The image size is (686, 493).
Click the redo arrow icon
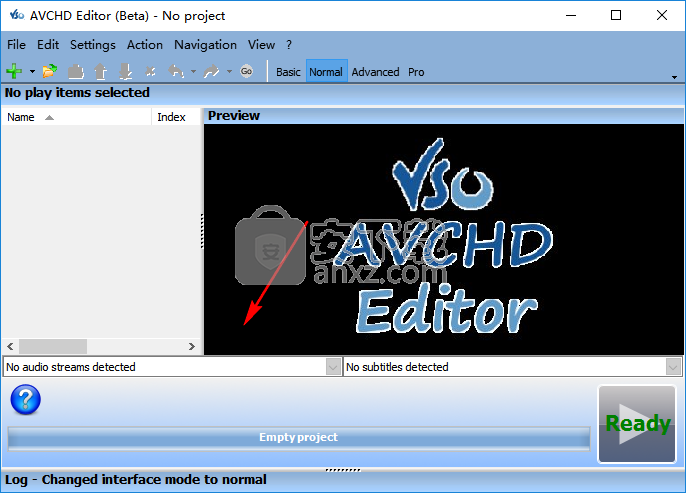click(212, 71)
